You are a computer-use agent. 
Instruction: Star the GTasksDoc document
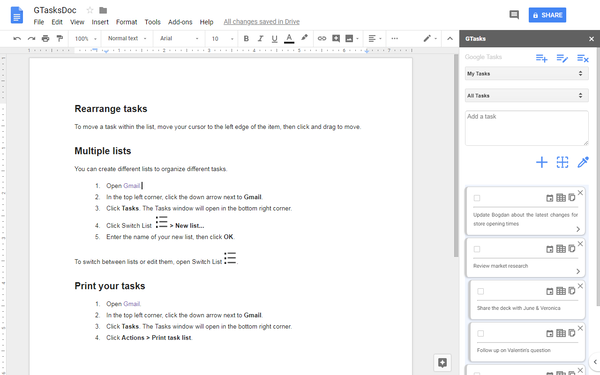tap(90, 10)
